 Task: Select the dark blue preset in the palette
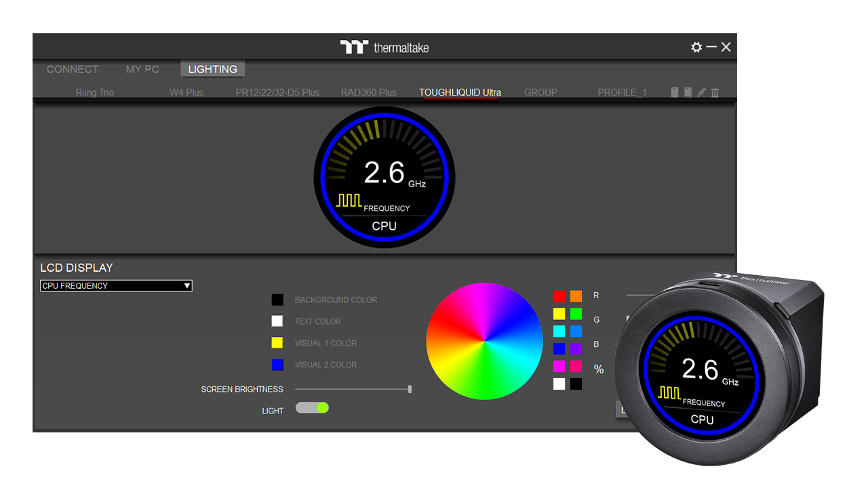click(559, 348)
